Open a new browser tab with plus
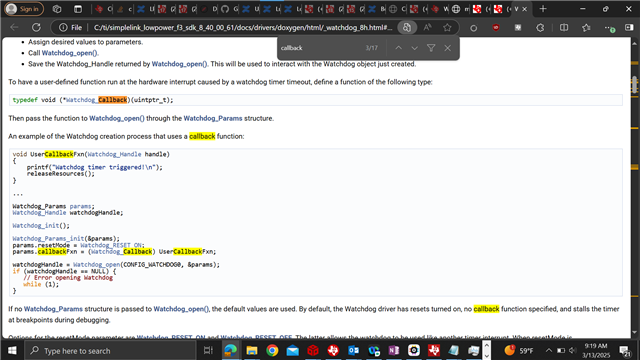The width and height of the screenshot is (640, 360). pos(543,9)
